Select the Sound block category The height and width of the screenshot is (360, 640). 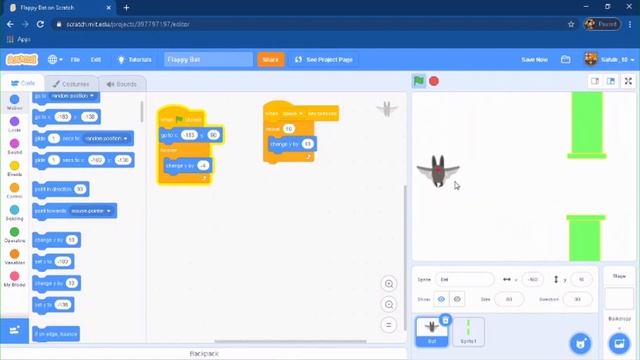(14, 147)
